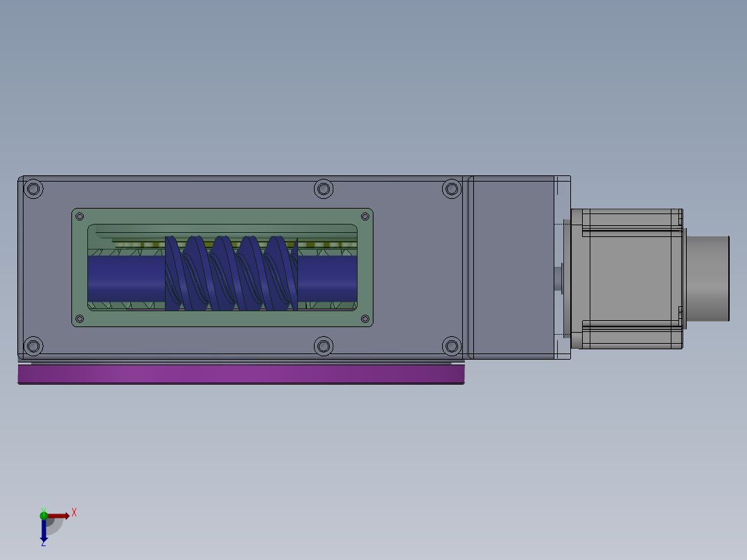The width and height of the screenshot is (747, 560).
Task: Select the bottom-right counterbored housing screw
Action: [452, 346]
